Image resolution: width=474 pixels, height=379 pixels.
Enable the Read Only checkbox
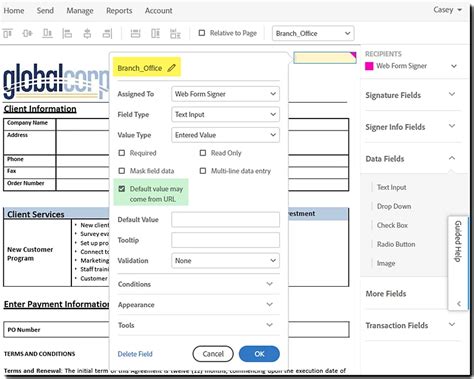(203, 153)
